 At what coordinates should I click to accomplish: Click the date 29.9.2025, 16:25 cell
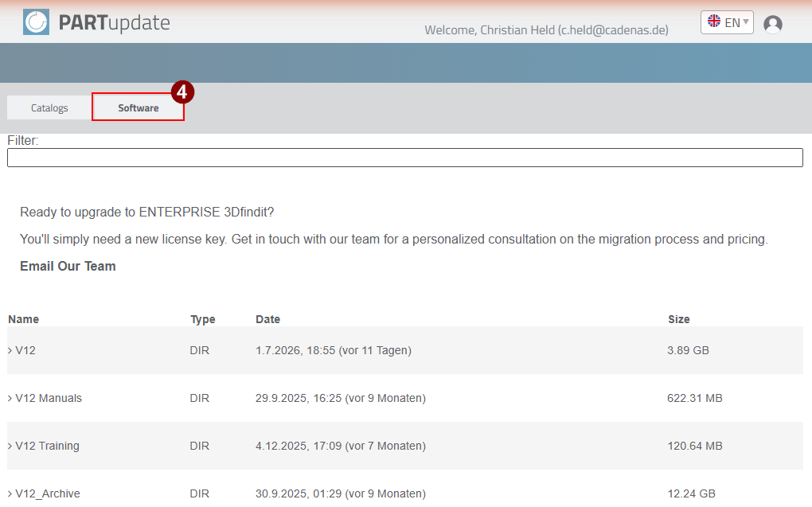340,398
